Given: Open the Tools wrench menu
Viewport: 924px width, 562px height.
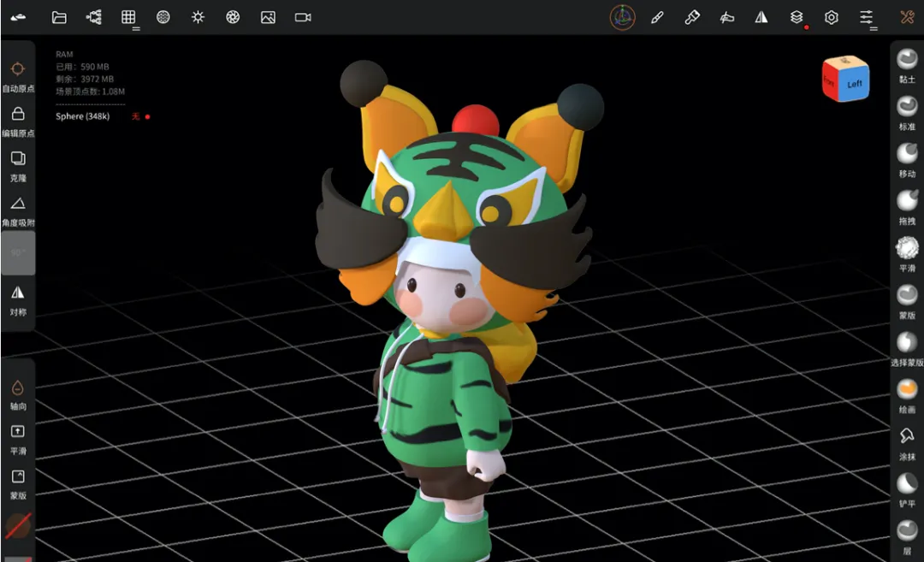Looking at the screenshot, I should (x=907, y=17).
